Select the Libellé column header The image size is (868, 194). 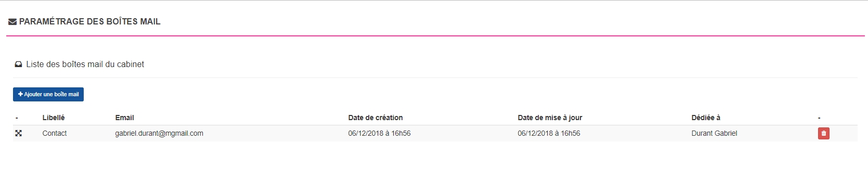tap(54, 118)
